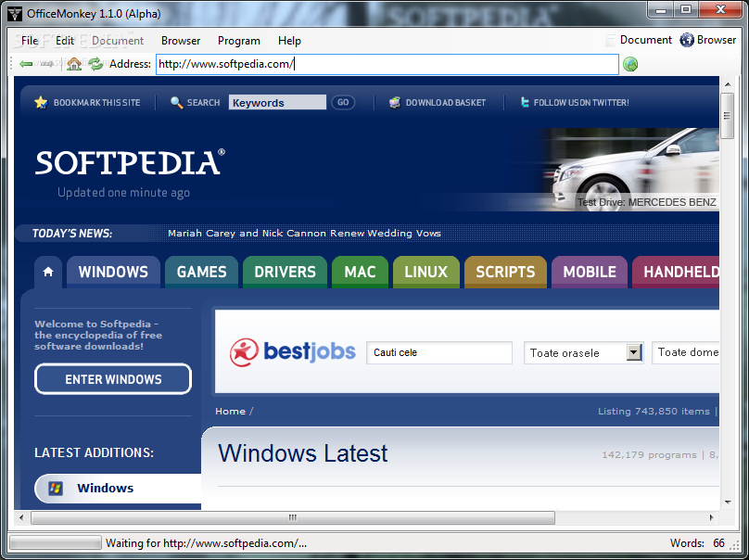Click the GO search button
The height and width of the screenshot is (560, 749).
pyautogui.click(x=343, y=102)
